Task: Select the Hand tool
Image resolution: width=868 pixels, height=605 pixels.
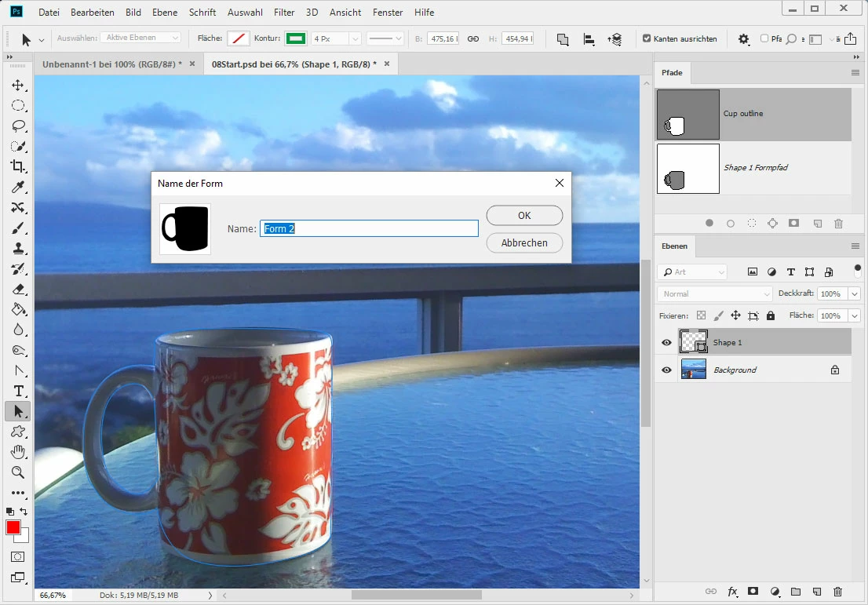Action: pyautogui.click(x=18, y=452)
